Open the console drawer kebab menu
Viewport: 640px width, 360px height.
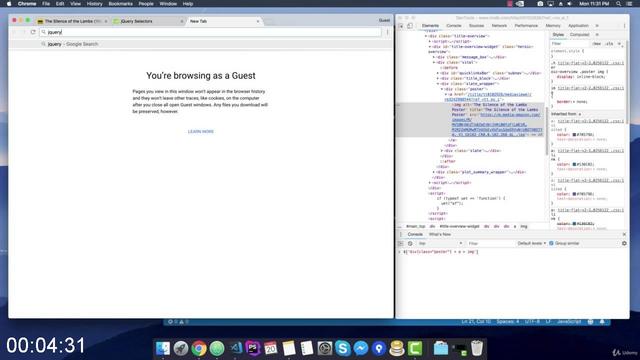(x=401, y=234)
